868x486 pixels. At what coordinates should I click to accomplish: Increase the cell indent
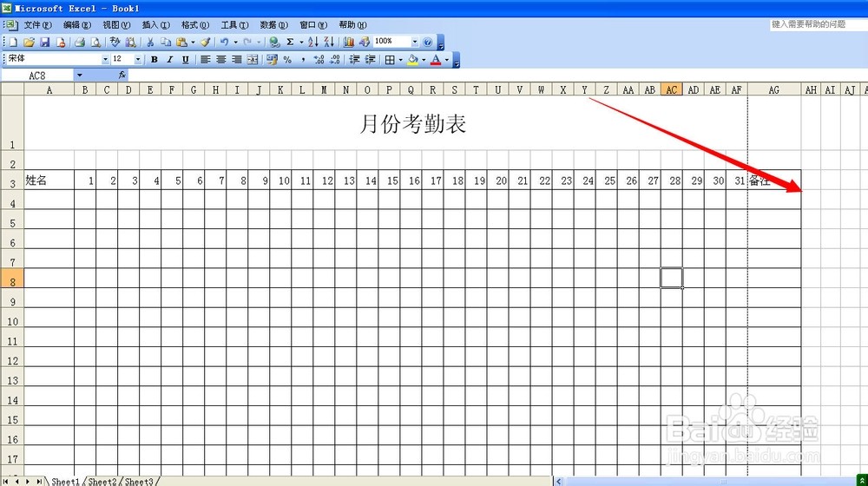(371, 60)
